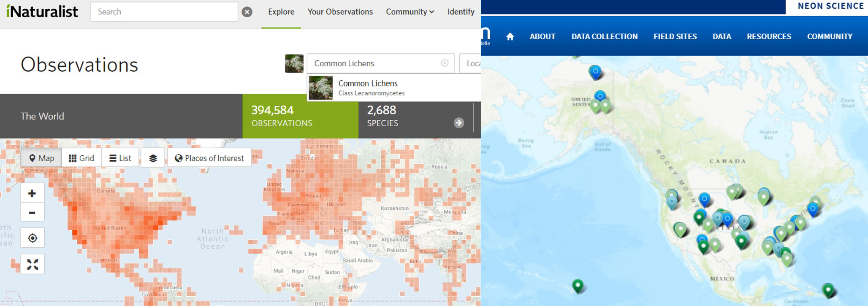Click the DATA COLLECTION link
The image size is (868, 306).
tap(604, 37)
